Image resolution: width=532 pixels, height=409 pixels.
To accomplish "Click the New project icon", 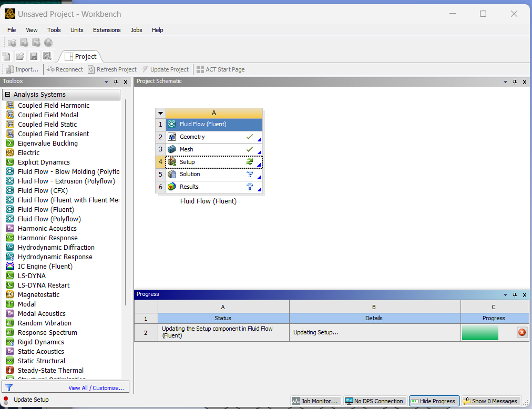I will (x=7, y=56).
